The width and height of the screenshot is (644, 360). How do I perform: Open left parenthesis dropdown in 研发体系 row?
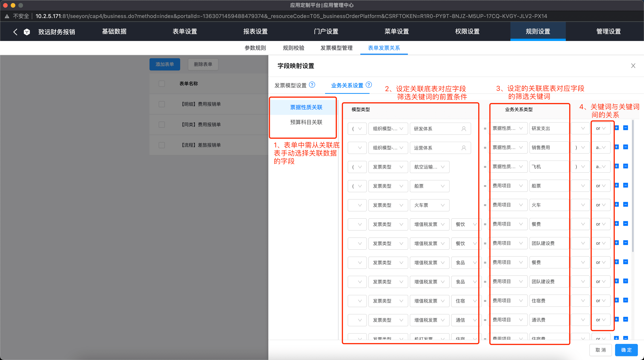point(357,129)
